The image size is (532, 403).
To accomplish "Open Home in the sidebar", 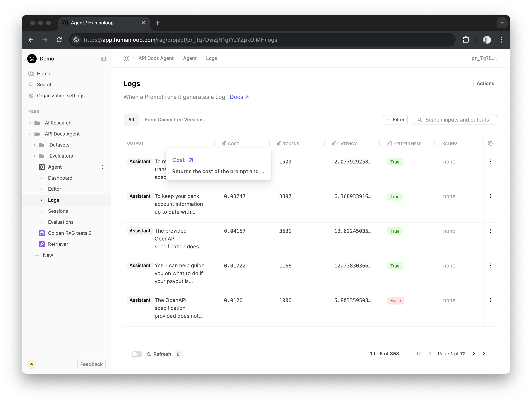I will tap(44, 74).
